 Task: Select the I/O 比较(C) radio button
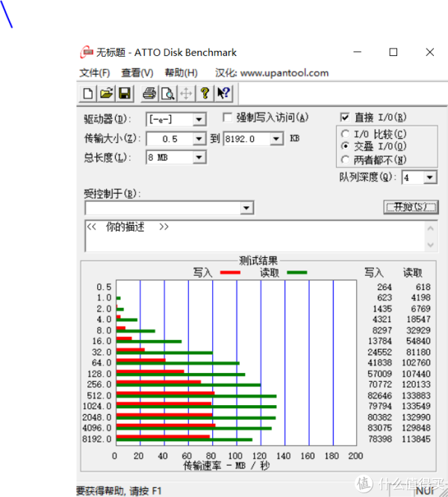(346, 134)
